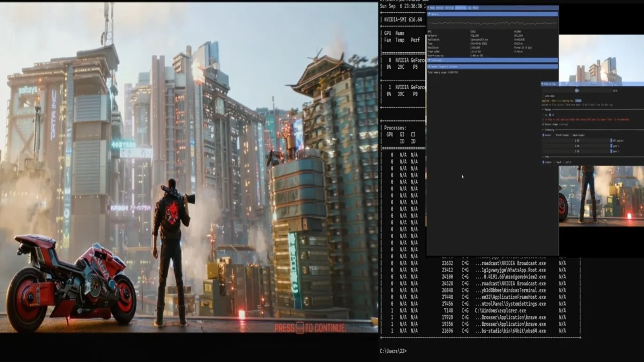Click the pass 2 intensity slider
The width and height of the screenshot is (644, 362).
pyautogui.click(x=577, y=151)
